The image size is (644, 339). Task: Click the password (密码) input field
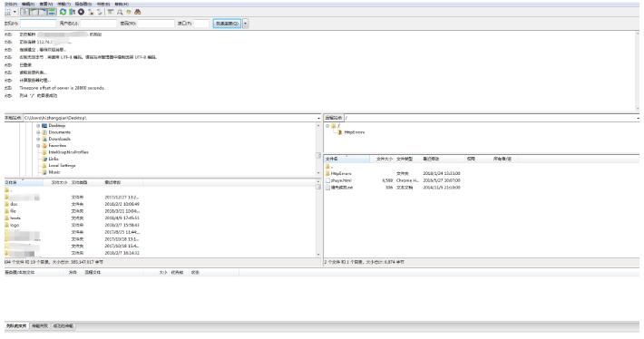coord(156,24)
